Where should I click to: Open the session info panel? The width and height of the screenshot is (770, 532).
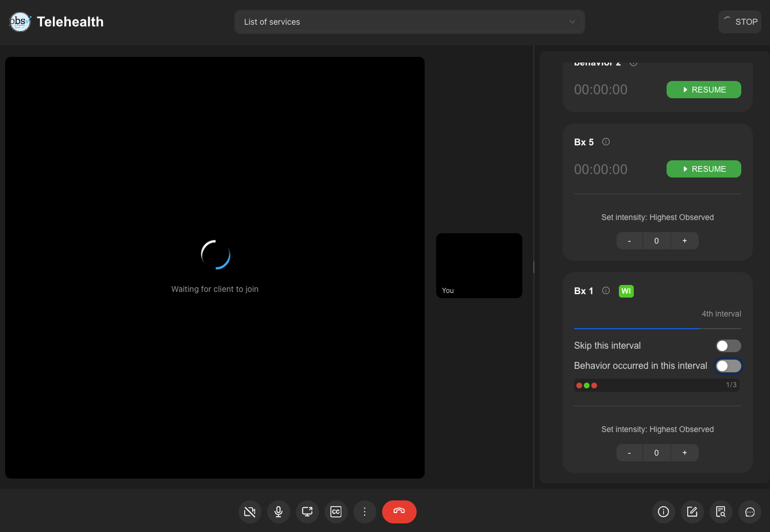pyautogui.click(x=663, y=512)
